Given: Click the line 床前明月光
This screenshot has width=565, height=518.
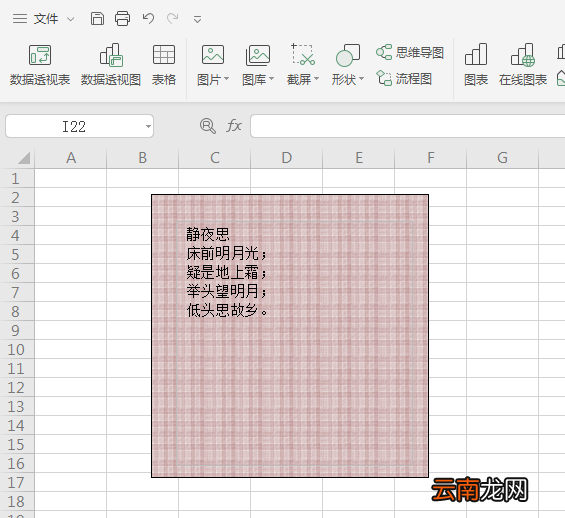Looking at the screenshot, I should pyautogui.click(x=226, y=254).
